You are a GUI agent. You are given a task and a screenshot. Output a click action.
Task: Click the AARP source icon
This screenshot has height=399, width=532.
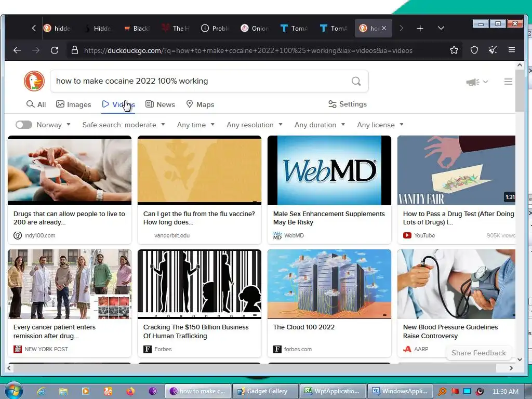coord(407,349)
